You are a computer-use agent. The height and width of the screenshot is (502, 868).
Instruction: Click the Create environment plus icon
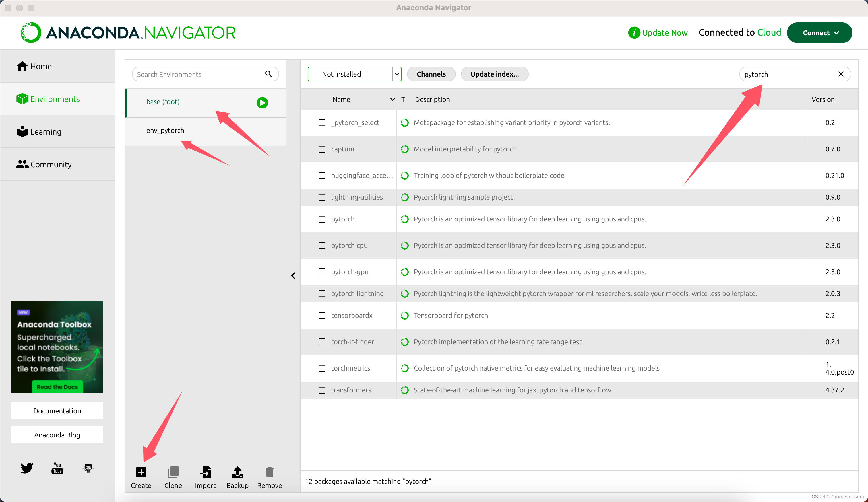141,472
